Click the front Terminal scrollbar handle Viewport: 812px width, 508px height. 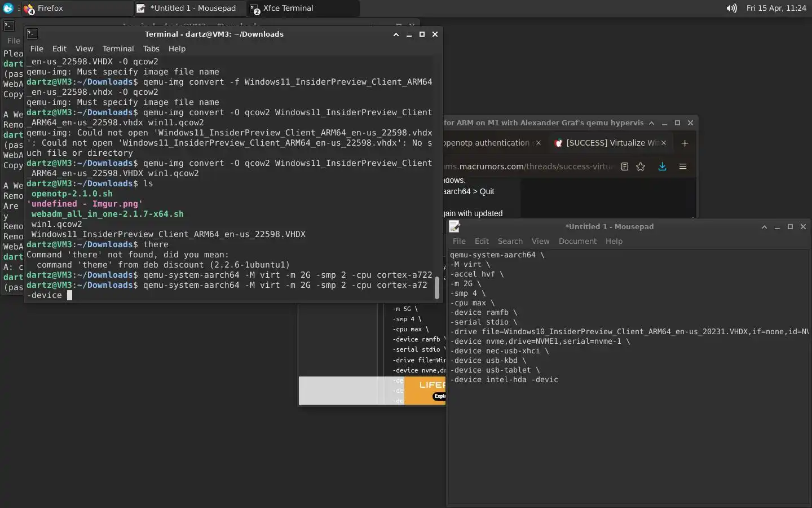tap(436, 288)
